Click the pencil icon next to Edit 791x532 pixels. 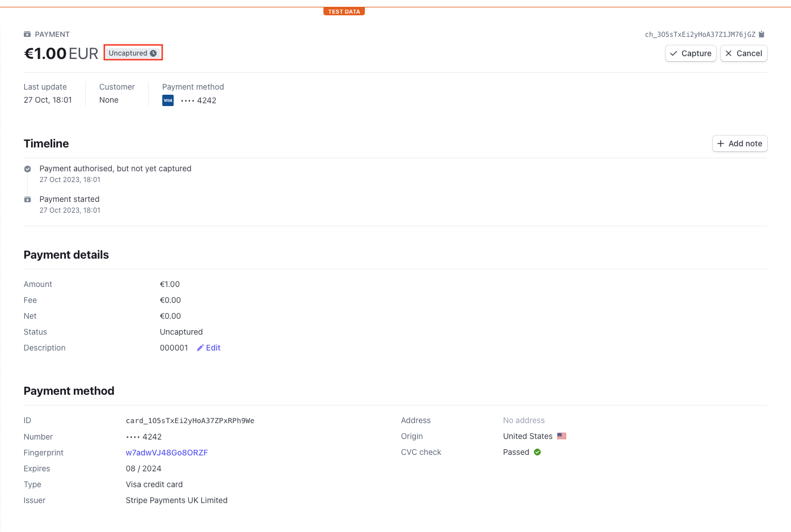pos(200,348)
